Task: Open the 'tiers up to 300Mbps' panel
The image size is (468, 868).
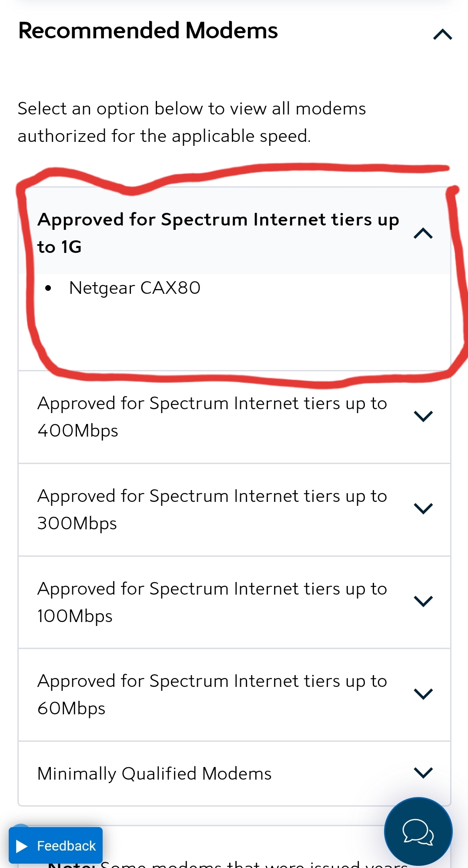Action: click(x=212, y=509)
